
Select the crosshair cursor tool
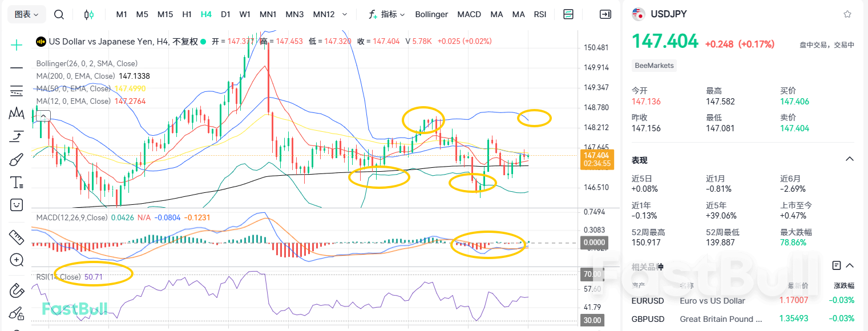pos(17,45)
